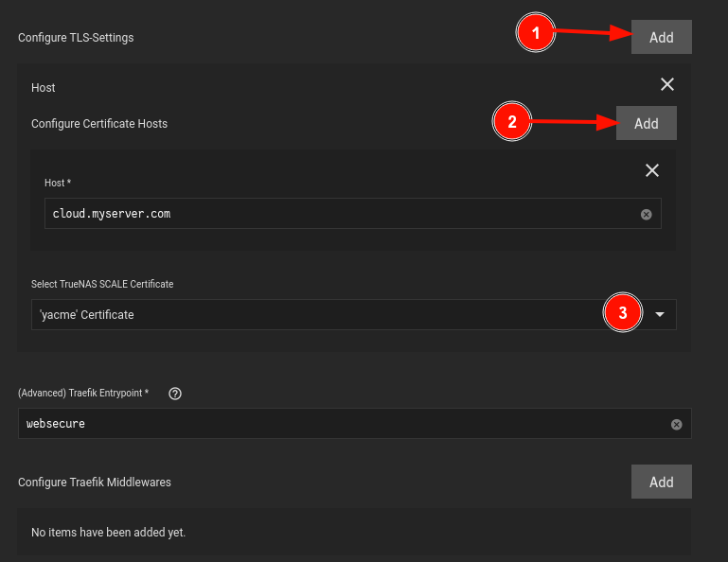The width and height of the screenshot is (728, 562).
Task: Click the Configure Traefik Middlewares heading
Action: click(x=95, y=483)
